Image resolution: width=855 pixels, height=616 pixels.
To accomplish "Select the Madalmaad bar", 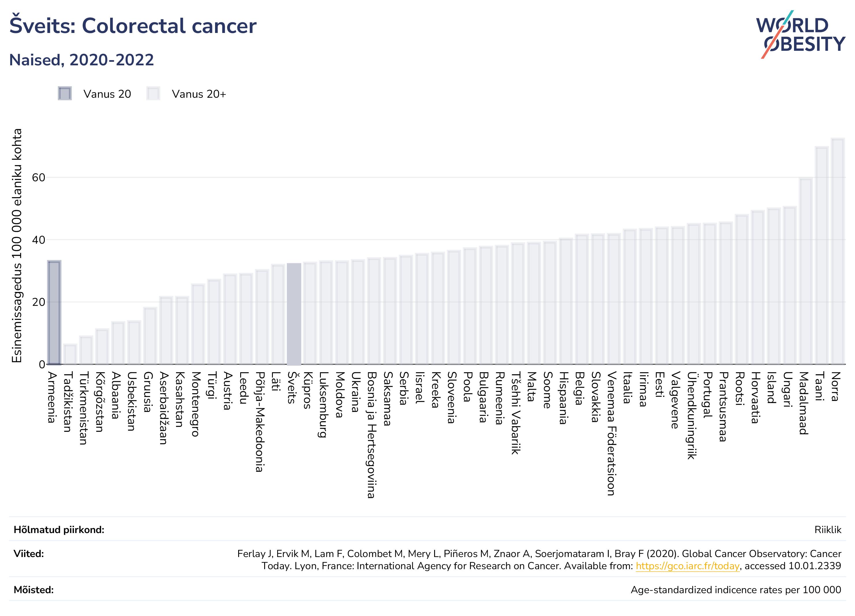I will pyautogui.click(x=806, y=271).
